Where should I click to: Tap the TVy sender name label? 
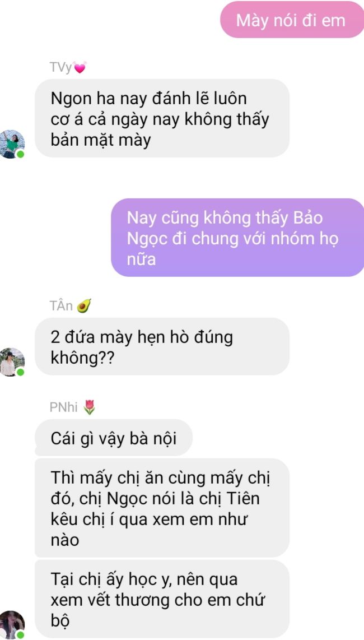pyautogui.click(x=61, y=67)
